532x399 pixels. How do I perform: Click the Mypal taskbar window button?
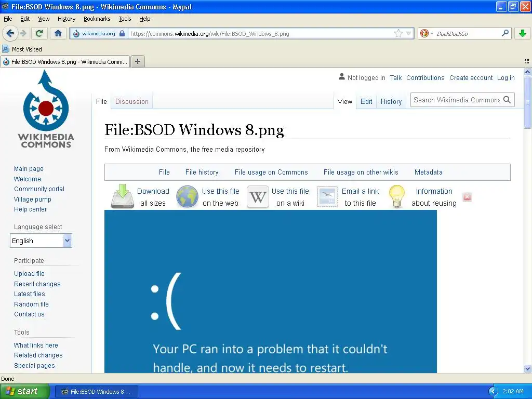[96, 392]
